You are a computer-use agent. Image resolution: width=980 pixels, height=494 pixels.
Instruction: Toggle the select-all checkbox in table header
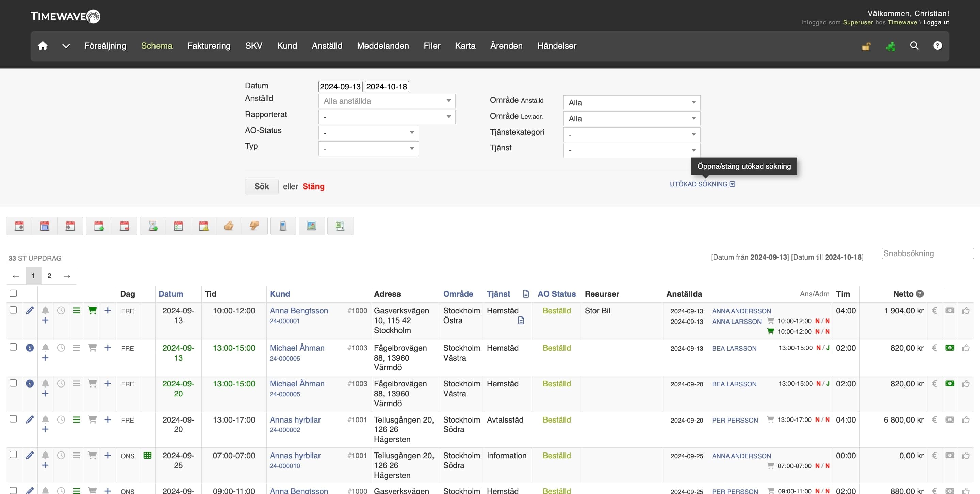pyautogui.click(x=13, y=293)
